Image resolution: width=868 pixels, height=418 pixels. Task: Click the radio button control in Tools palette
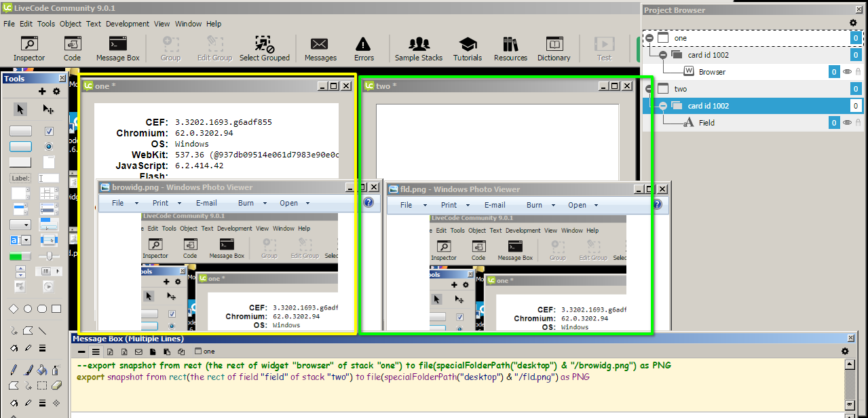click(49, 146)
